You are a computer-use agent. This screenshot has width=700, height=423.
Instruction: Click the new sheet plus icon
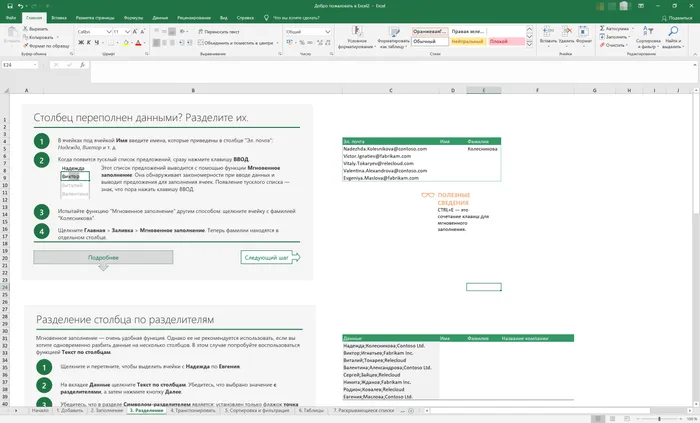(411, 411)
